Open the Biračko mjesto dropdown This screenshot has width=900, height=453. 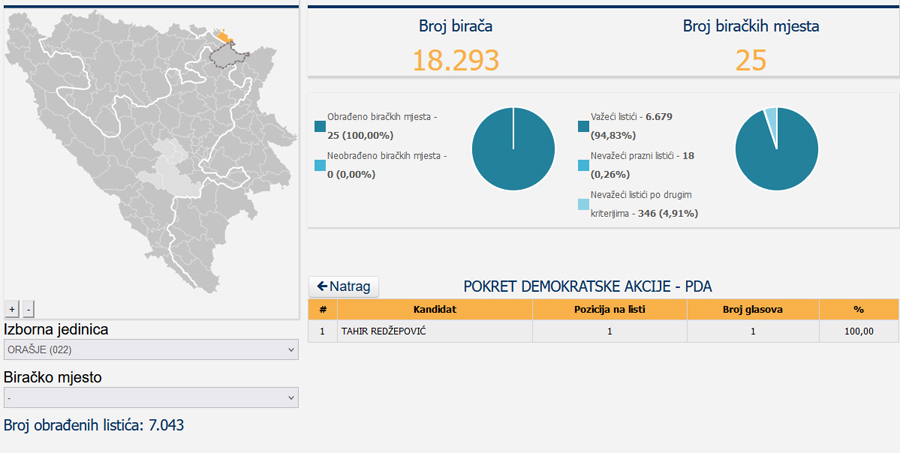coord(151,397)
